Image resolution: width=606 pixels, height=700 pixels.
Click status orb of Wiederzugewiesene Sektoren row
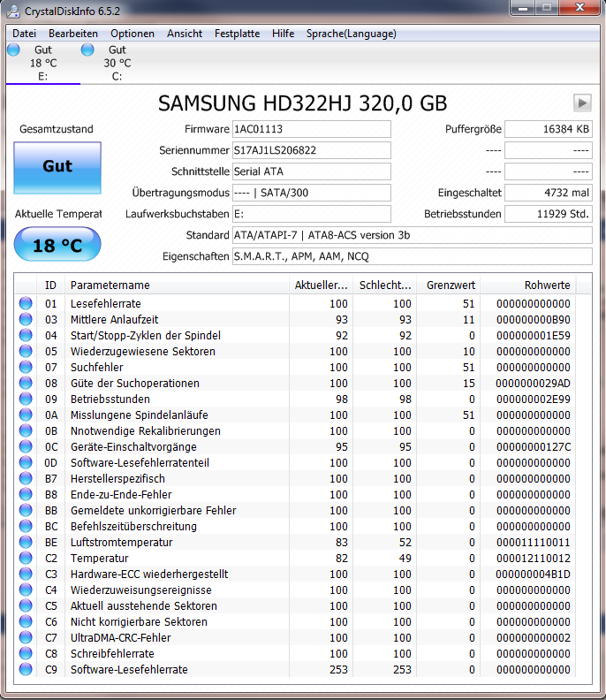pyautogui.click(x=26, y=351)
